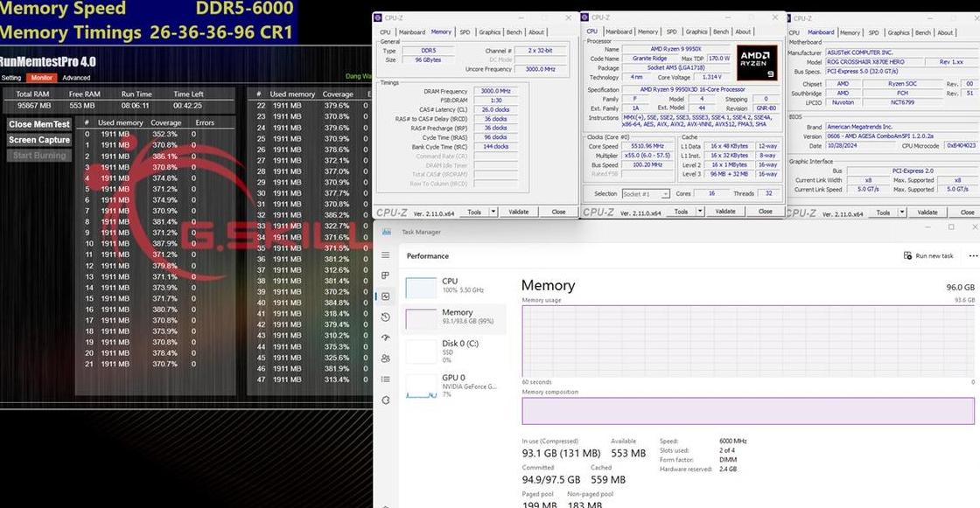Select MemTest row 4 with 374.8% coverage

tap(157, 178)
